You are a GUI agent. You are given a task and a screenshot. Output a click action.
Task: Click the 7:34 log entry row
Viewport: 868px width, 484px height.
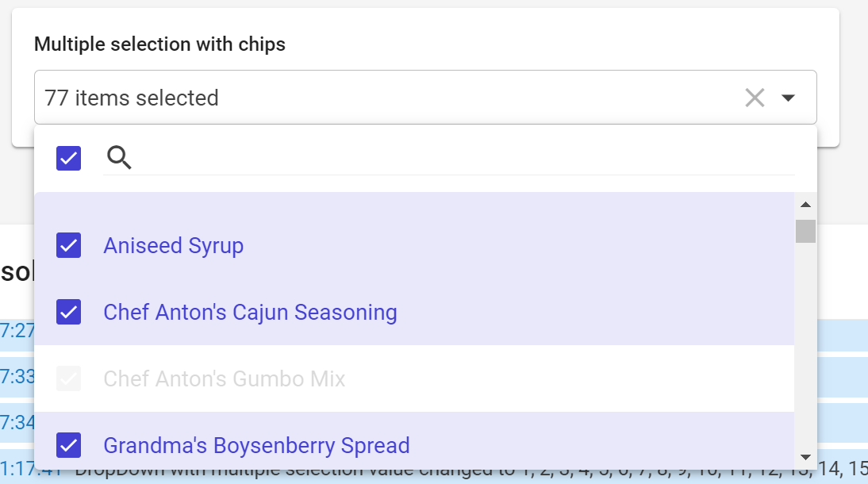coord(17,423)
